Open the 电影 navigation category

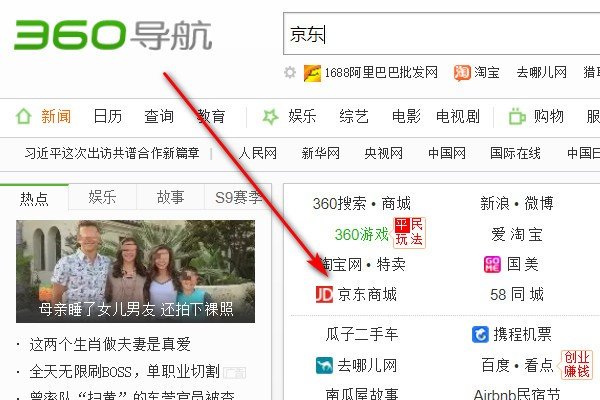(x=406, y=116)
